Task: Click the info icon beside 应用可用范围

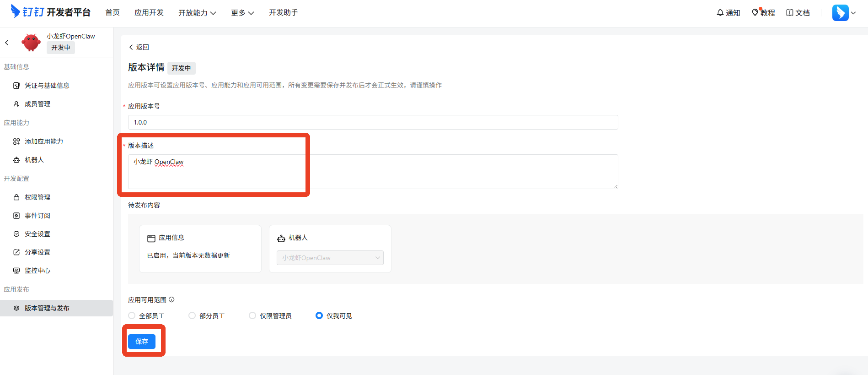Action: click(x=171, y=300)
